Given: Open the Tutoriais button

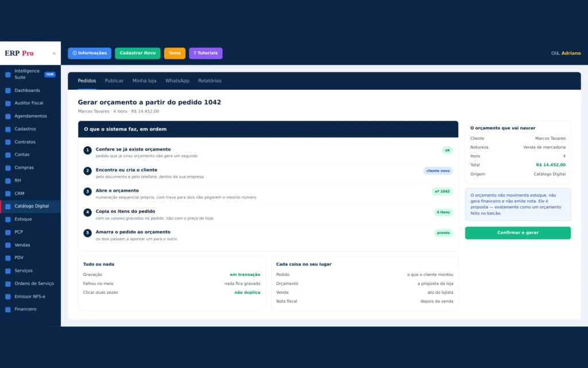Looking at the screenshot, I should (x=206, y=53).
